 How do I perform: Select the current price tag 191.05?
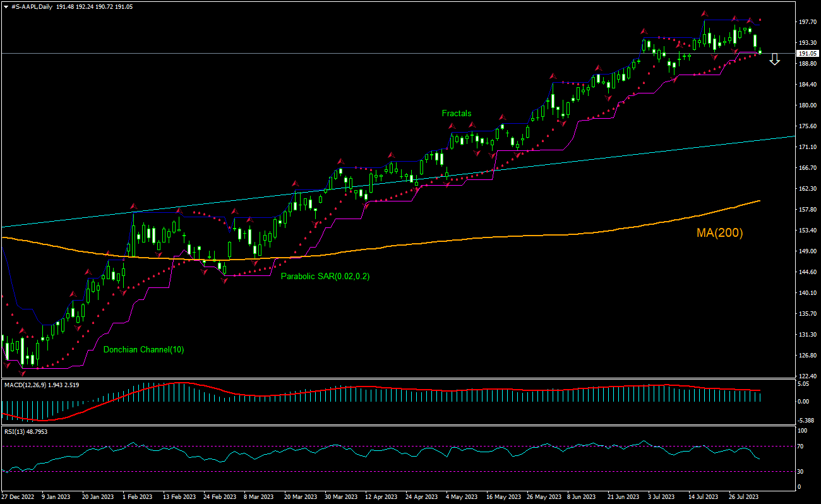tap(807, 54)
